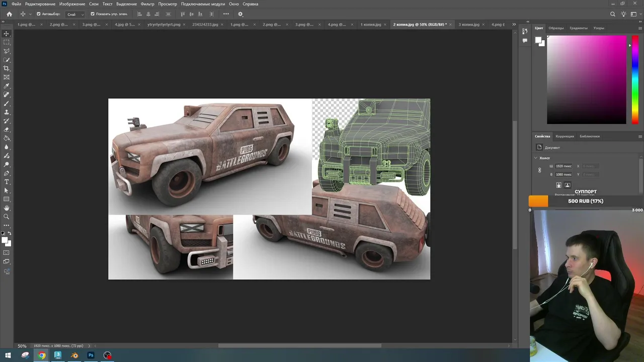The image size is (644, 362).
Task: Show more align options (three dots)
Action: coord(225,14)
